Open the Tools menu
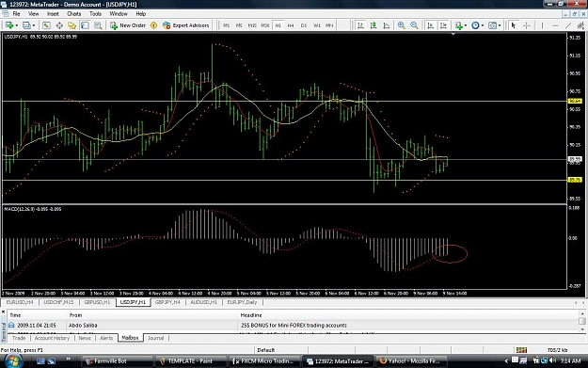Image resolution: width=588 pixels, height=368 pixels. (x=95, y=14)
